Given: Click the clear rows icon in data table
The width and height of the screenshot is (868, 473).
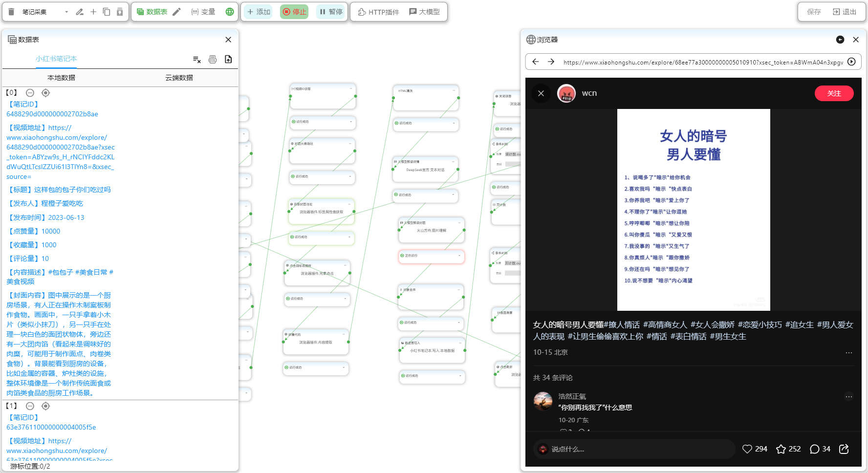Looking at the screenshot, I should pyautogui.click(x=197, y=60).
